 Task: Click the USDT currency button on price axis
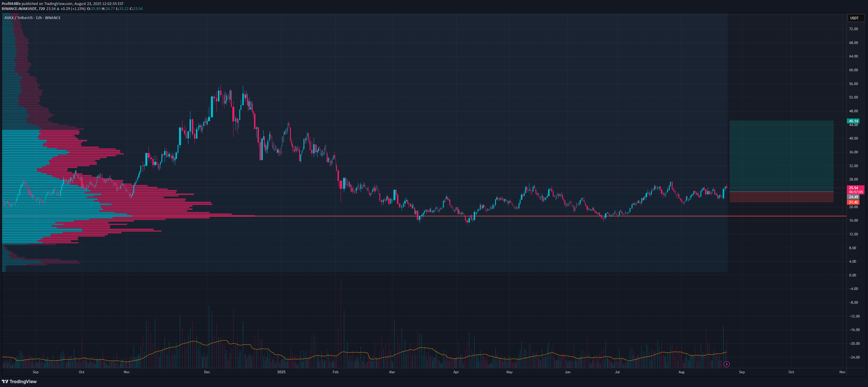tap(856, 18)
